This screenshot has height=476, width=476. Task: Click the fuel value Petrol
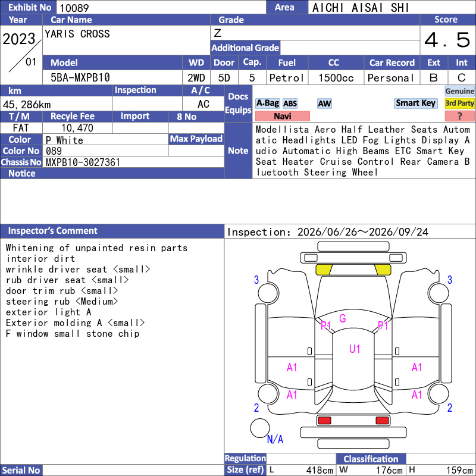click(287, 78)
